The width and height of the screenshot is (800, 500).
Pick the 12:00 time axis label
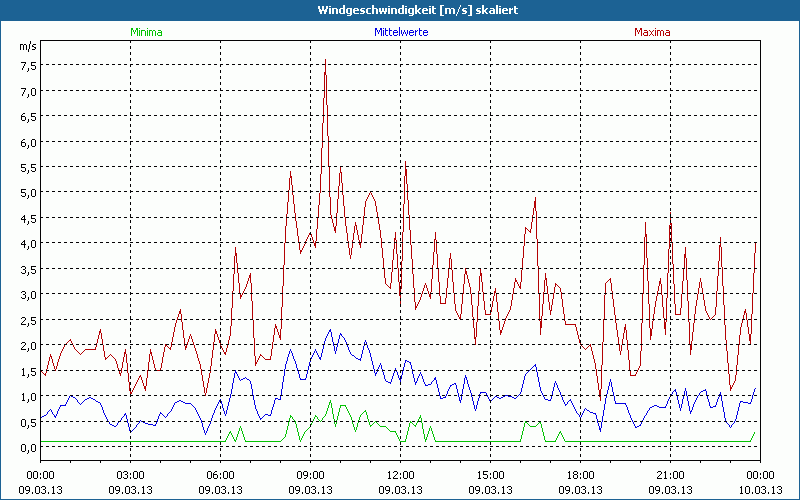[400, 474]
